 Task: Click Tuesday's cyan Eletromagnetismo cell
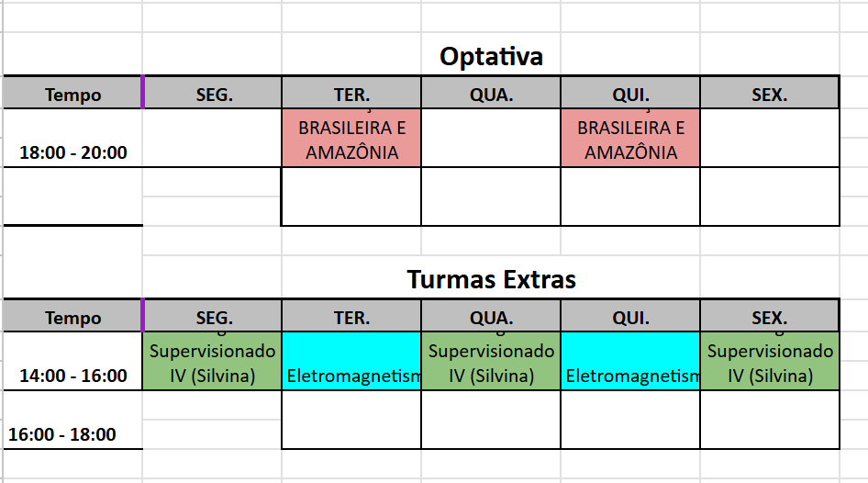pos(351,363)
